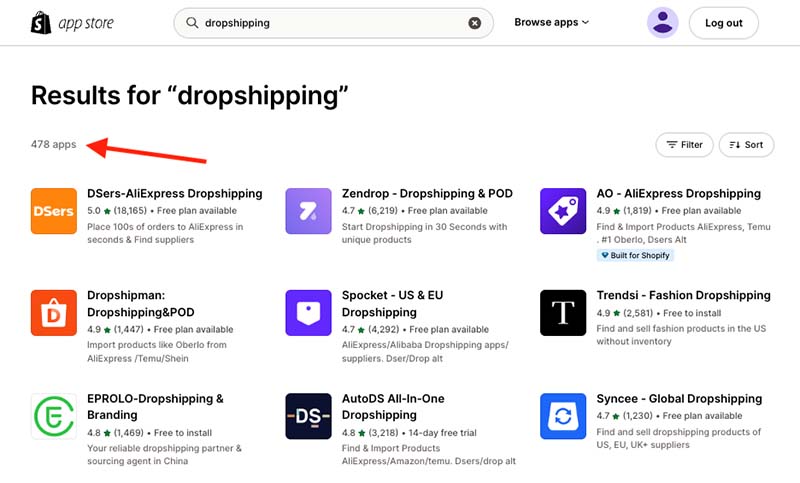Click the EPROLO app icon

click(x=54, y=416)
